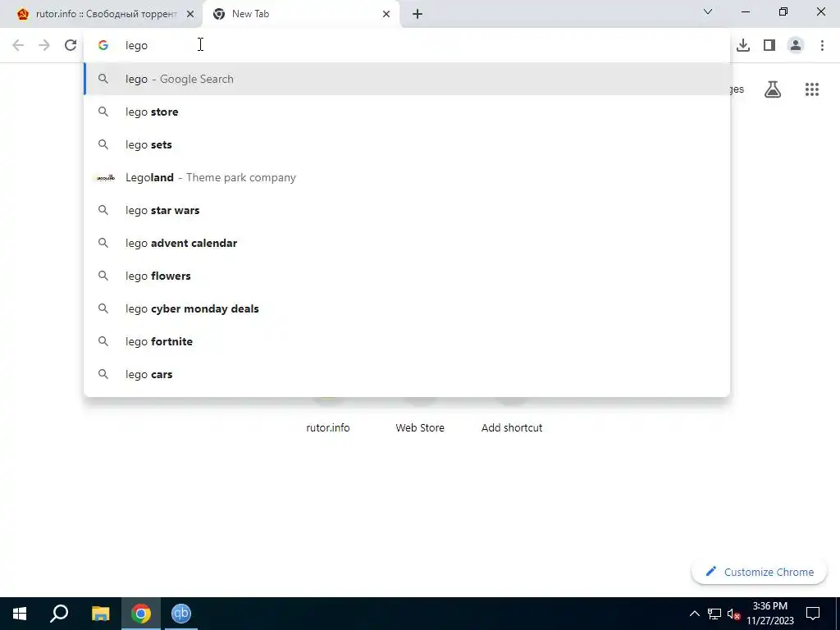Open Windows taskbar search

click(x=59, y=614)
